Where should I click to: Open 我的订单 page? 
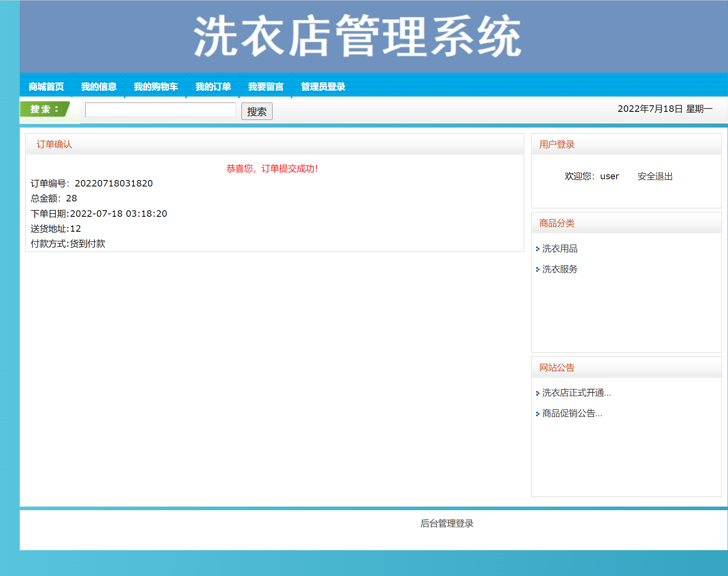(x=213, y=86)
